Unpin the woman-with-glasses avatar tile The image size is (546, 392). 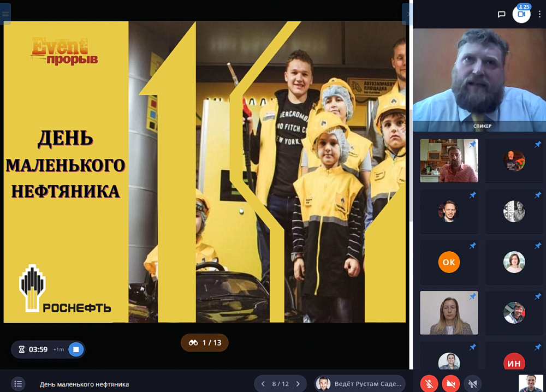[x=472, y=347]
